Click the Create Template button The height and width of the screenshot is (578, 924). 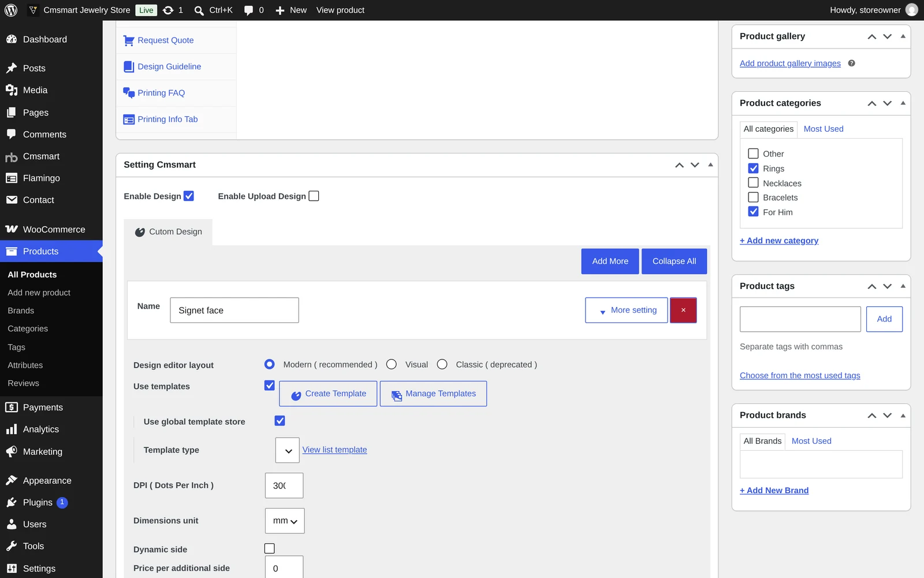328,394
